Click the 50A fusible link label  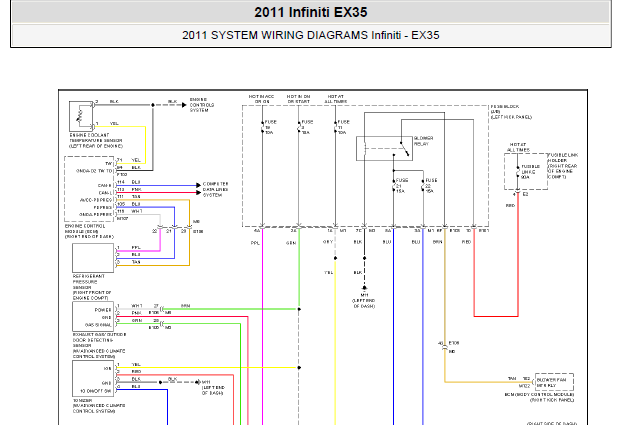point(531,172)
